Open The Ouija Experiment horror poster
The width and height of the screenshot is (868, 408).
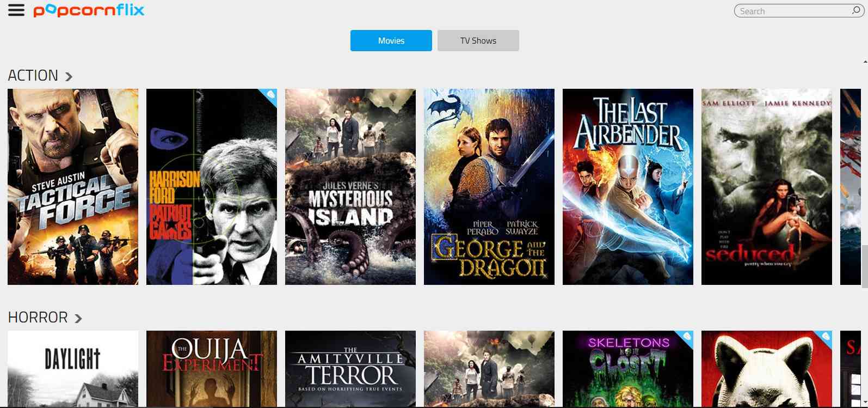point(211,369)
